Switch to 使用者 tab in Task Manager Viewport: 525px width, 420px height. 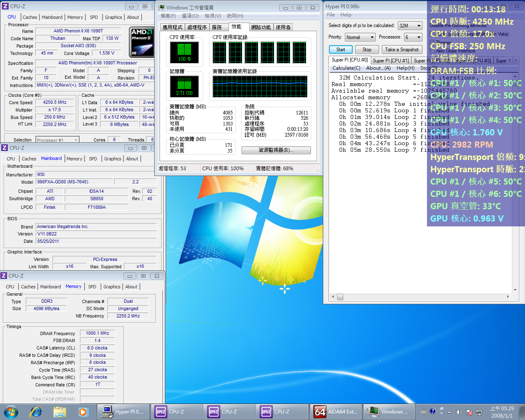pos(283,27)
